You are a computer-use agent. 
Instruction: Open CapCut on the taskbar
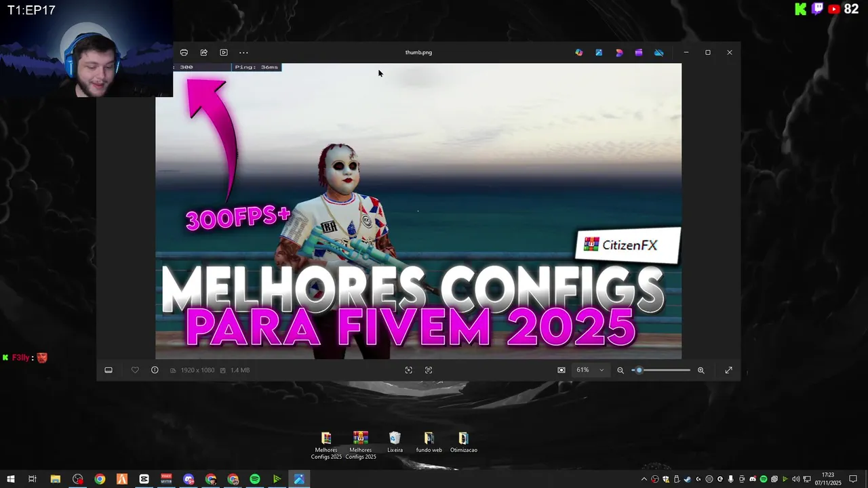coord(144,479)
